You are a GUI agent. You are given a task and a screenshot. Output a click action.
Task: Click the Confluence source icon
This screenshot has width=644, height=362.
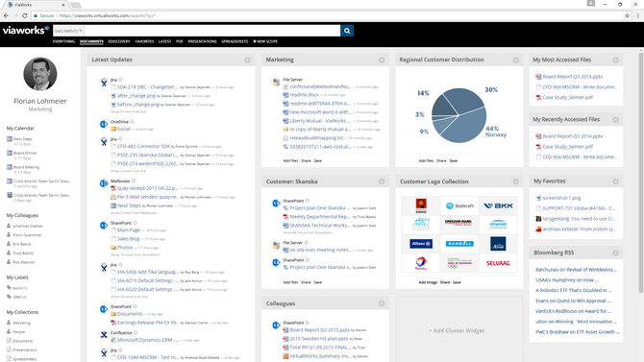pyautogui.click(x=104, y=335)
